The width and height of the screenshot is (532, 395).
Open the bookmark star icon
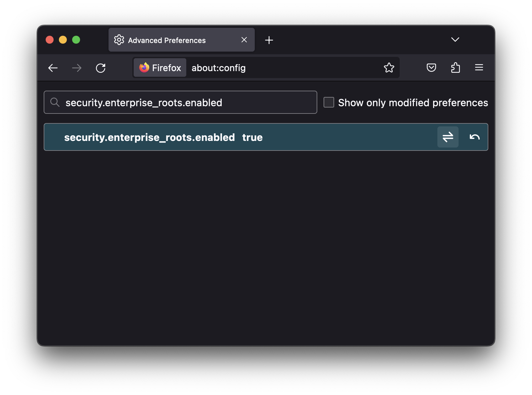pos(389,68)
